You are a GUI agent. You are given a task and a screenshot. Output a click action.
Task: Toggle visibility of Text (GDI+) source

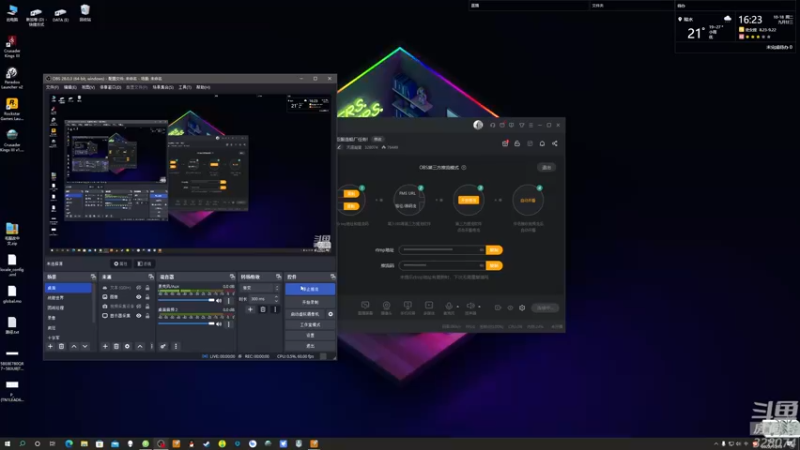coord(138,288)
